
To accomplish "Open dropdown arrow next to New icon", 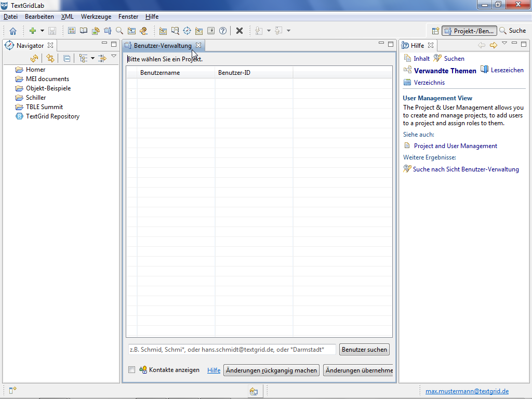I will click(42, 31).
